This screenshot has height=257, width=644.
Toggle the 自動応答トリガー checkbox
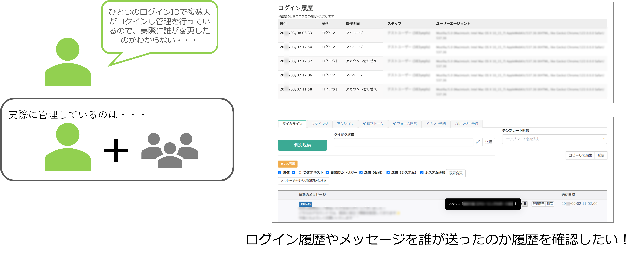pos(327,173)
